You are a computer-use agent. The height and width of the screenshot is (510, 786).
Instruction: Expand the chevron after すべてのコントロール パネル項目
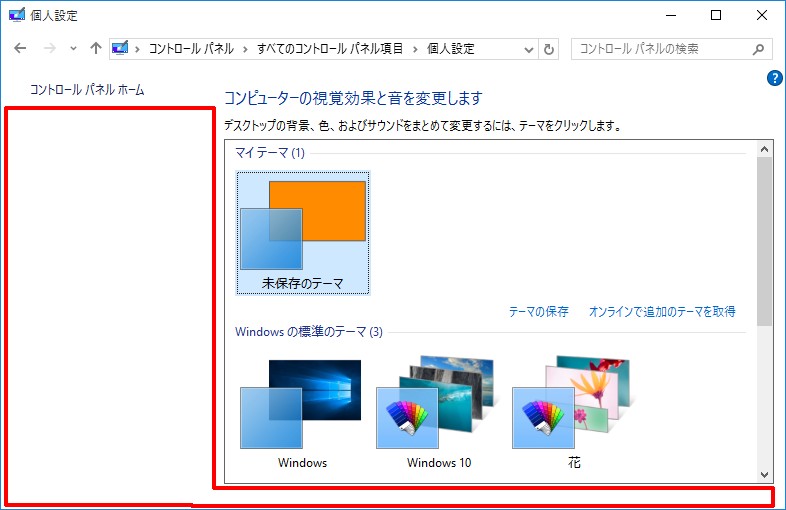(x=415, y=49)
